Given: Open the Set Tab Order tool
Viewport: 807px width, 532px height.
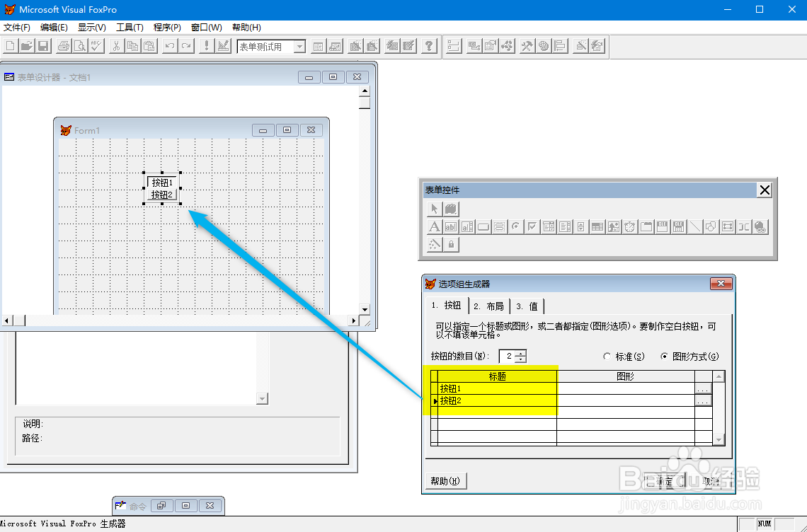Looking at the screenshot, I should [454, 46].
